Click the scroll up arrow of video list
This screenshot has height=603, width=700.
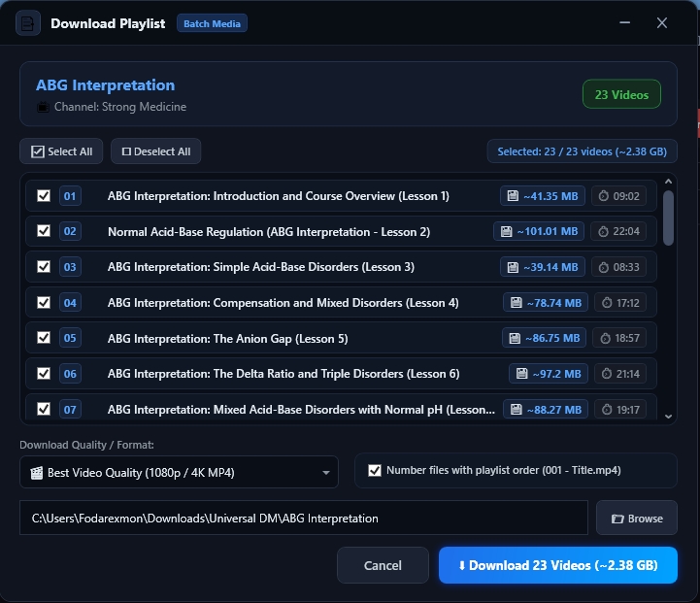668,182
